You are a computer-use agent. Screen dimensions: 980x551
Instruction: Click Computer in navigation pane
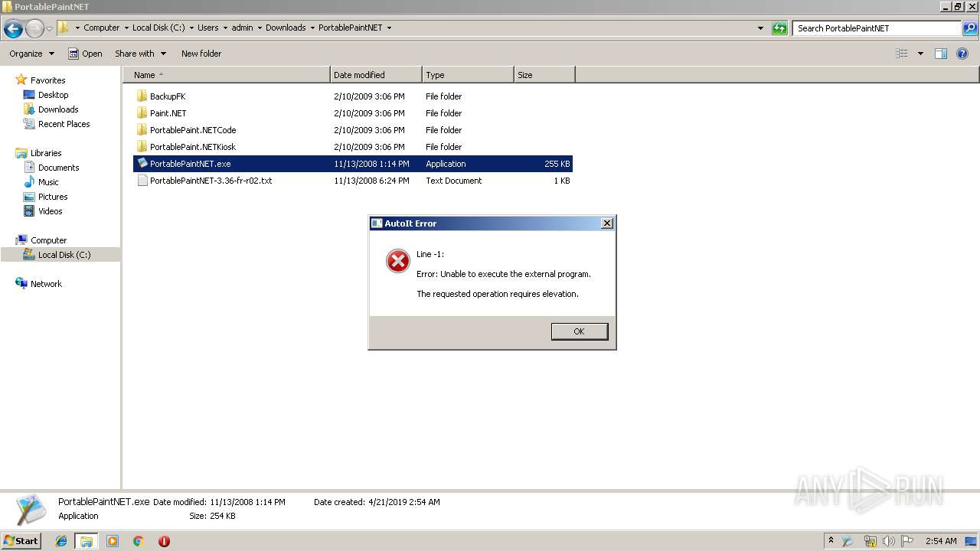coord(48,240)
